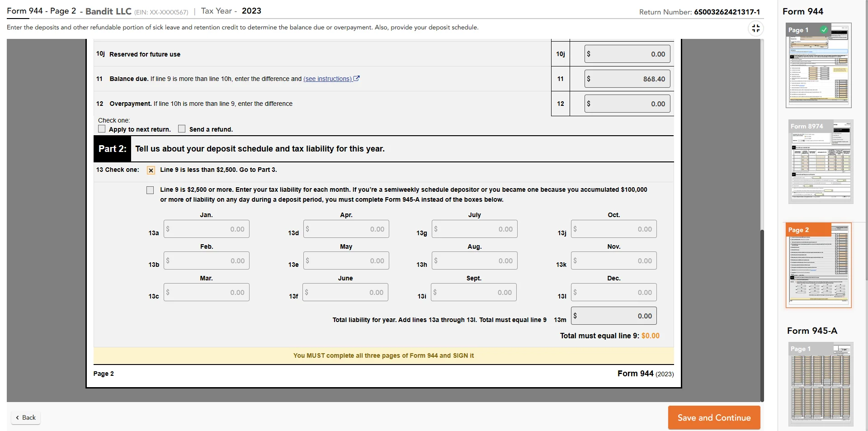
Task: Check the Apply to next return box
Action: 102,129
